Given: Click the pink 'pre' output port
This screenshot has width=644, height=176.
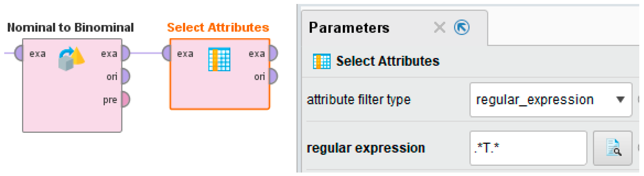Looking at the screenshot, I should (126, 99).
